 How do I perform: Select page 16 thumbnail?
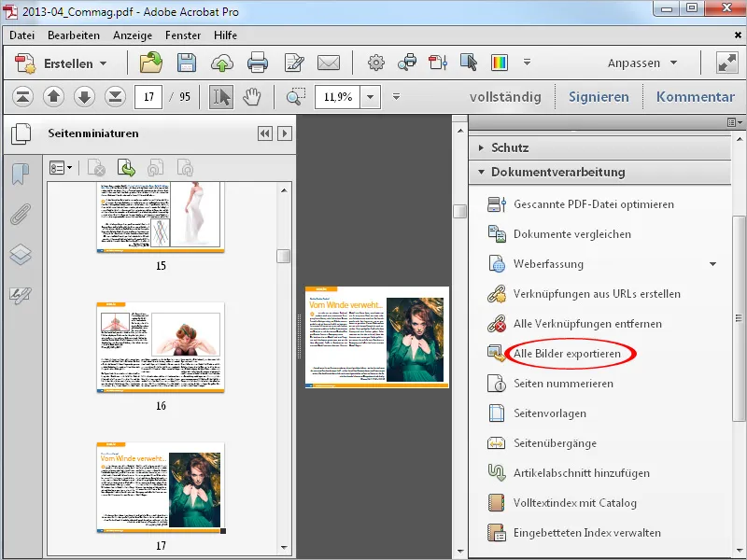161,347
